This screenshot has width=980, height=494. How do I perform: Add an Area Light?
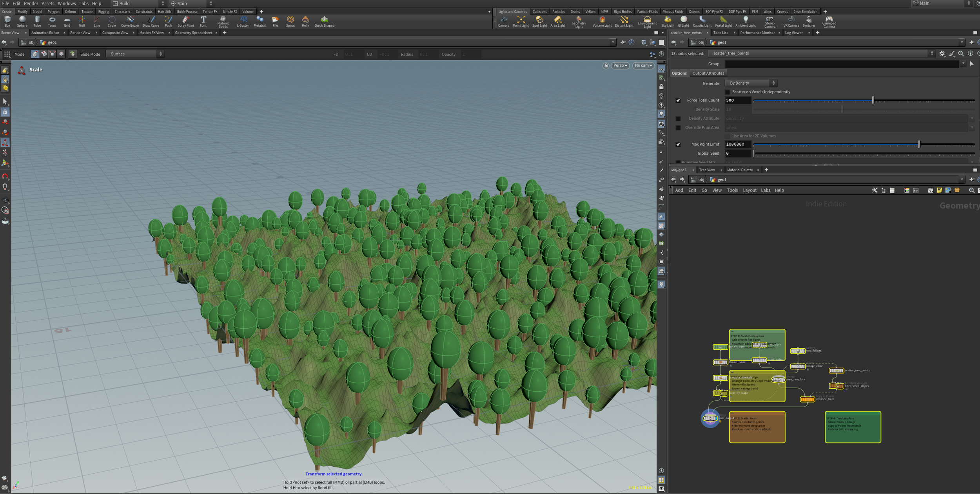[557, 22]
